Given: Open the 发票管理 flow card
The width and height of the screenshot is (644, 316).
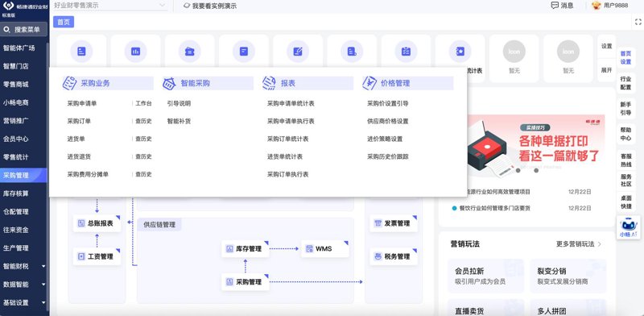Looking at the screenshot, I should point(394,223).
